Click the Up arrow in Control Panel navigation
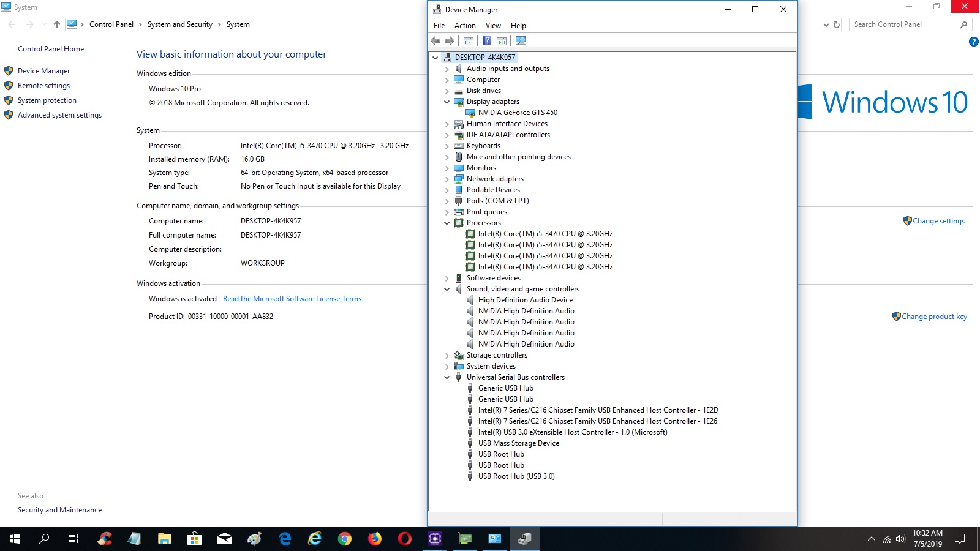The image size is (980, 551). click(x=57, y=24)
